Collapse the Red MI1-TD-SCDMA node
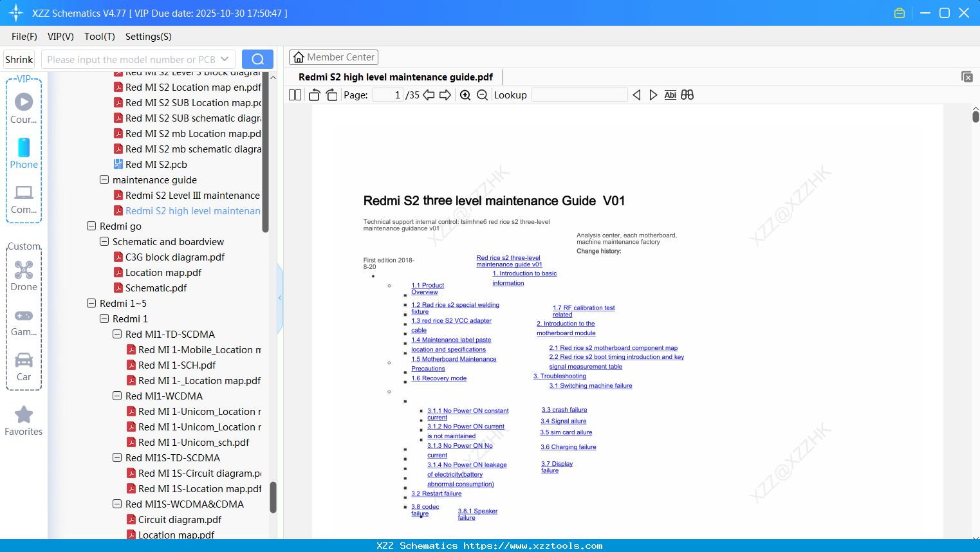Viewport: 980px width, 552px height. coord(117,334)
